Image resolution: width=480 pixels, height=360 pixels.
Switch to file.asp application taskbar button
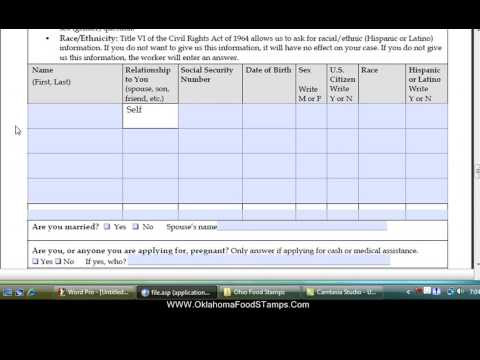click(177, 292)
